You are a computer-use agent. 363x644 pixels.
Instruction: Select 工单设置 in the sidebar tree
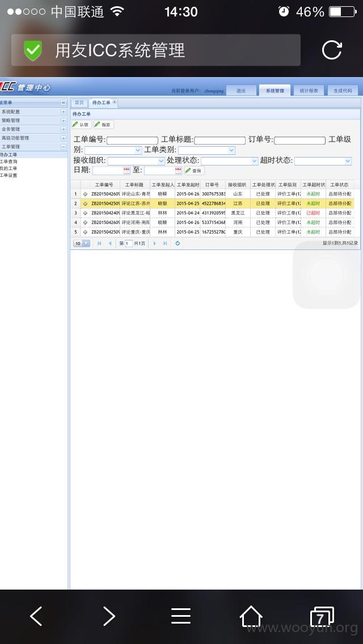coord(8,175)
